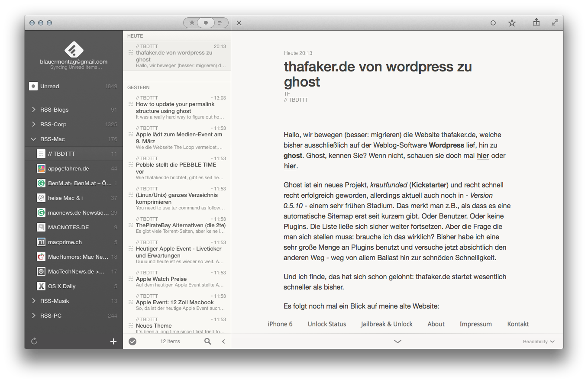The height and width of the screenshot is (383, 588).
Task: Star the current article using star icon
Action: (x=512, y=23)
